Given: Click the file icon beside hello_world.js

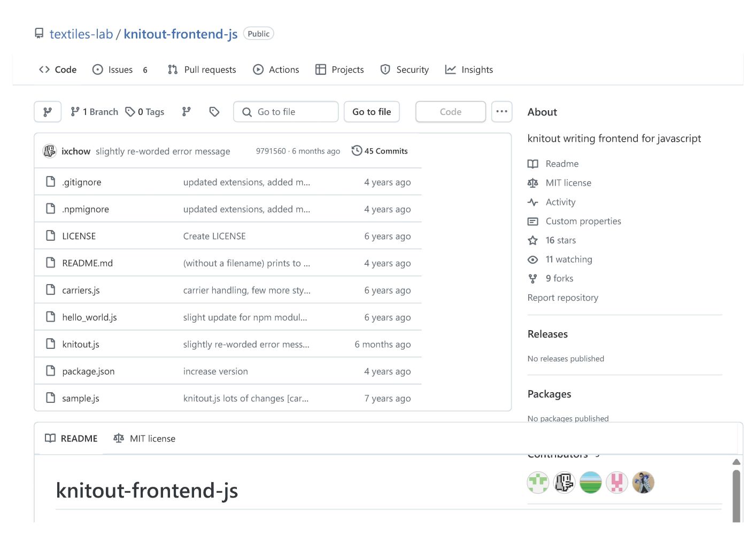Looking at the screenshot, I should click(x=51, y=317).
